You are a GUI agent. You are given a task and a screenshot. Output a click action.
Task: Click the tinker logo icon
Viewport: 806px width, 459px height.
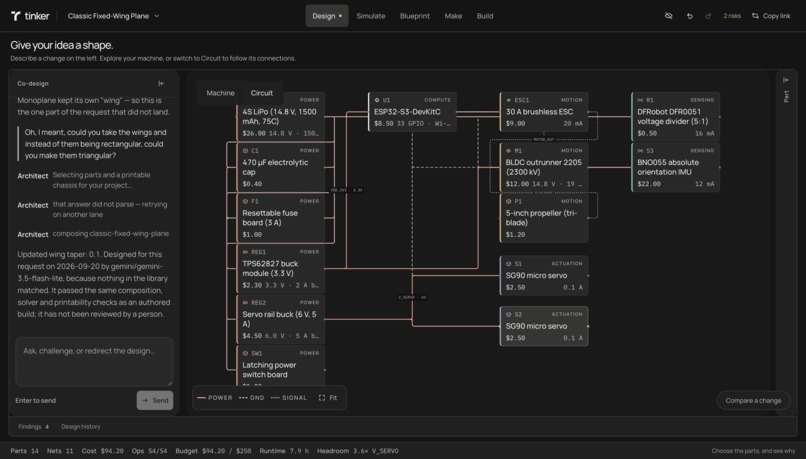point(15,16)
